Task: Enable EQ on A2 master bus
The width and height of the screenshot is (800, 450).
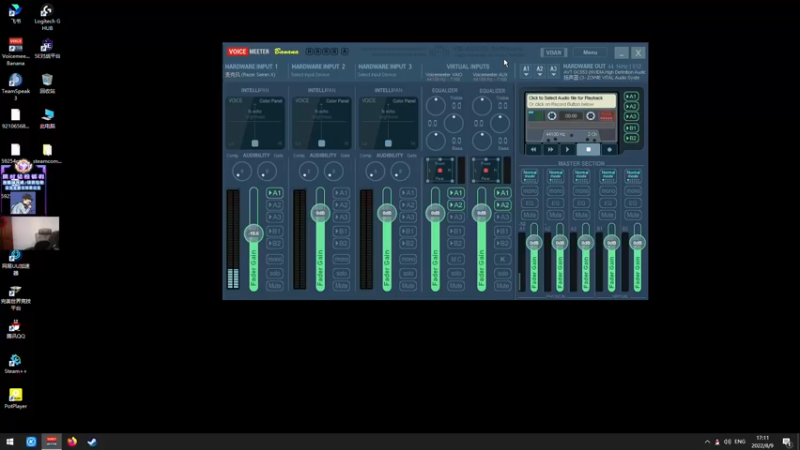Action: coord(556,203)
